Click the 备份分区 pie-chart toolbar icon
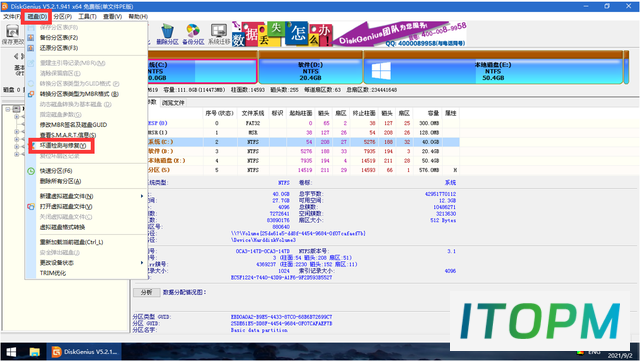 click(193, 34)
